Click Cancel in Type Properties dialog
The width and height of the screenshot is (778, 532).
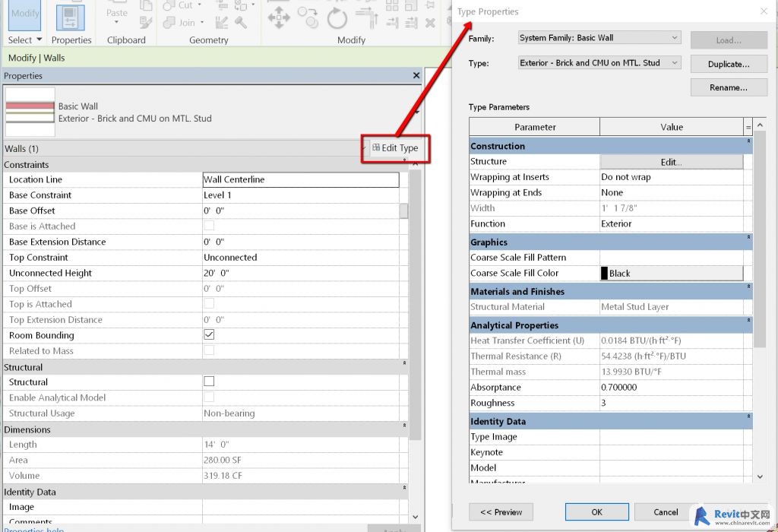point(666,511)
